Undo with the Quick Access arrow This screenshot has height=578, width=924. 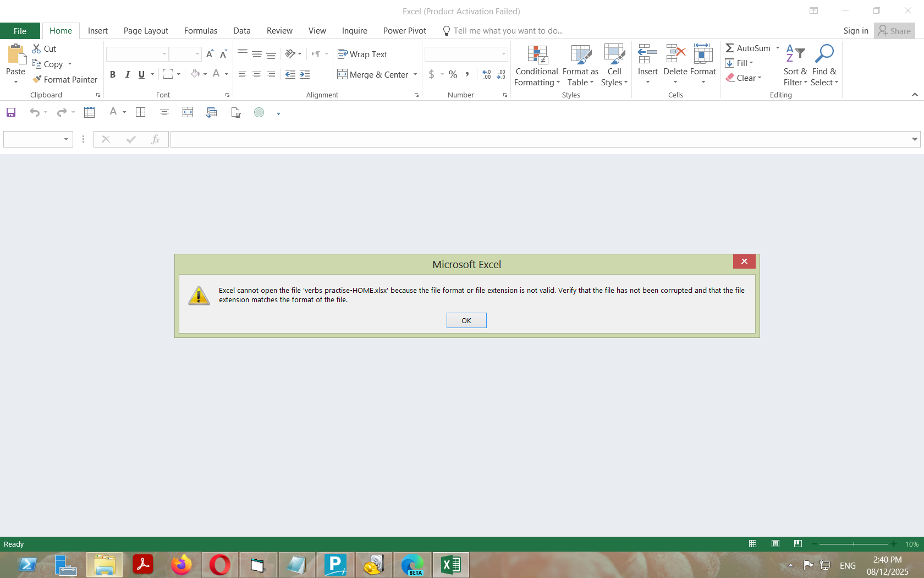[x=35, y=112]
